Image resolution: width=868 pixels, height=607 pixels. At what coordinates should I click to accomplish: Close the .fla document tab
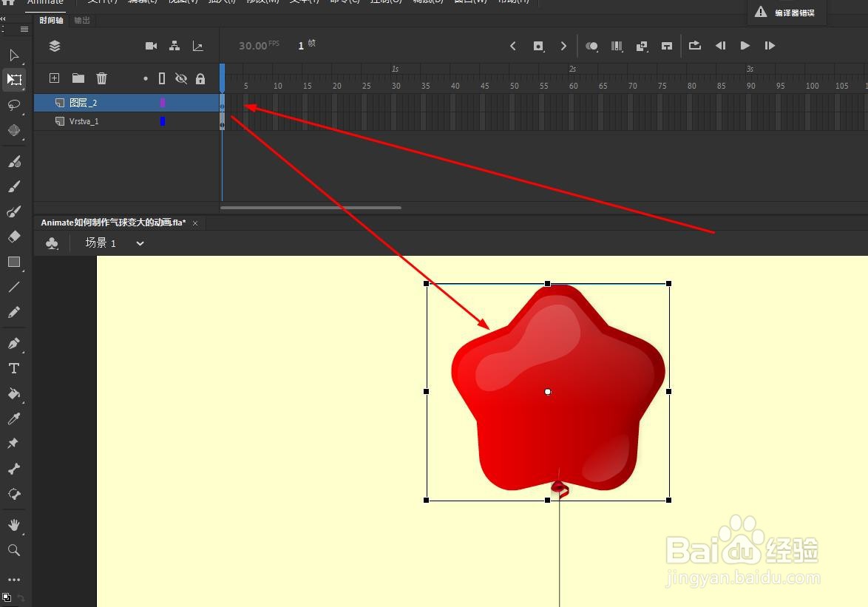pyautogui.click(x=195, y=223)
